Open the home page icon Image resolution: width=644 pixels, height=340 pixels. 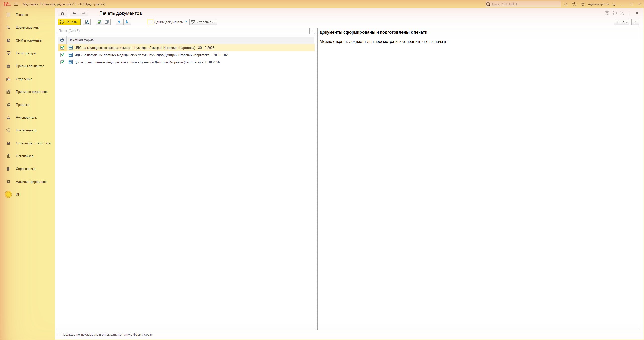[x=62, y=13]
